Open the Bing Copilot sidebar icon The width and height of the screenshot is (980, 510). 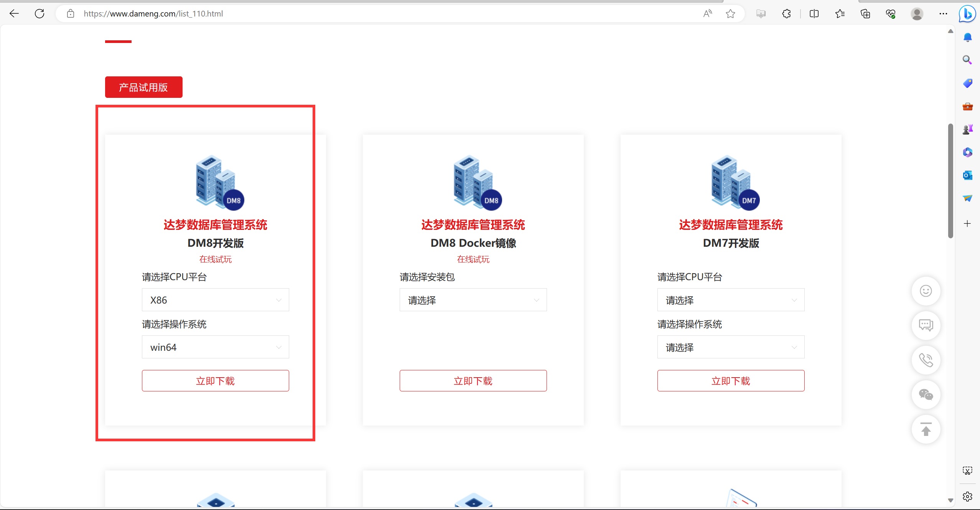click(x=967, y=14)
